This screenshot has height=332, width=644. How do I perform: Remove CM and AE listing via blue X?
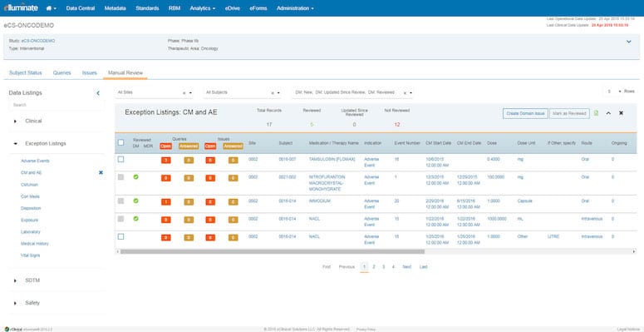pos(101,173)
